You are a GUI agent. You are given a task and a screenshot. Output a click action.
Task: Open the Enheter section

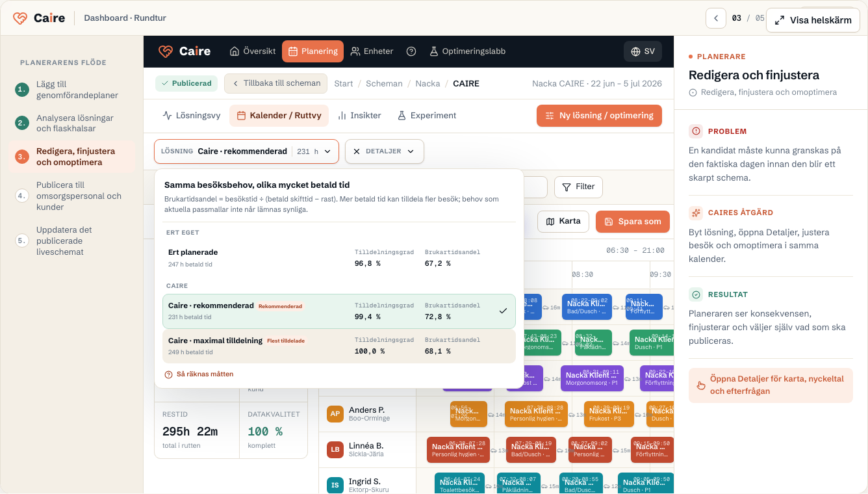[x=372, y=51]
